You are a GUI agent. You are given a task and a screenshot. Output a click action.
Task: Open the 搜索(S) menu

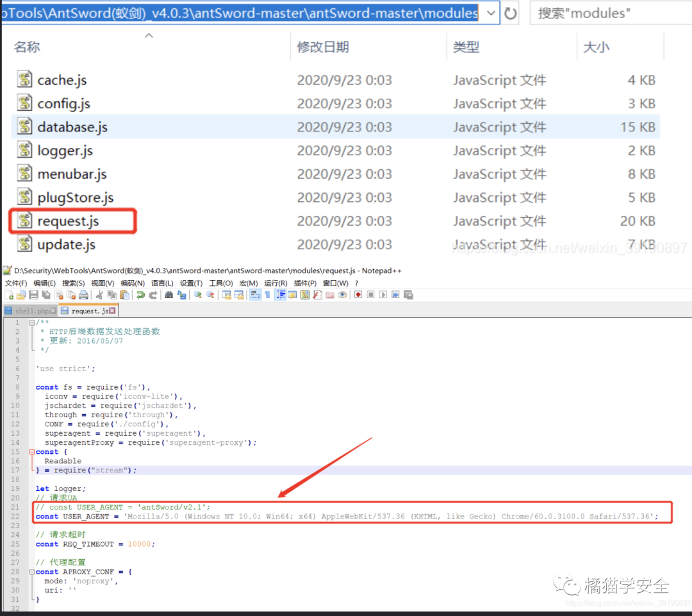pyautogui.click(x=73, y=283)
